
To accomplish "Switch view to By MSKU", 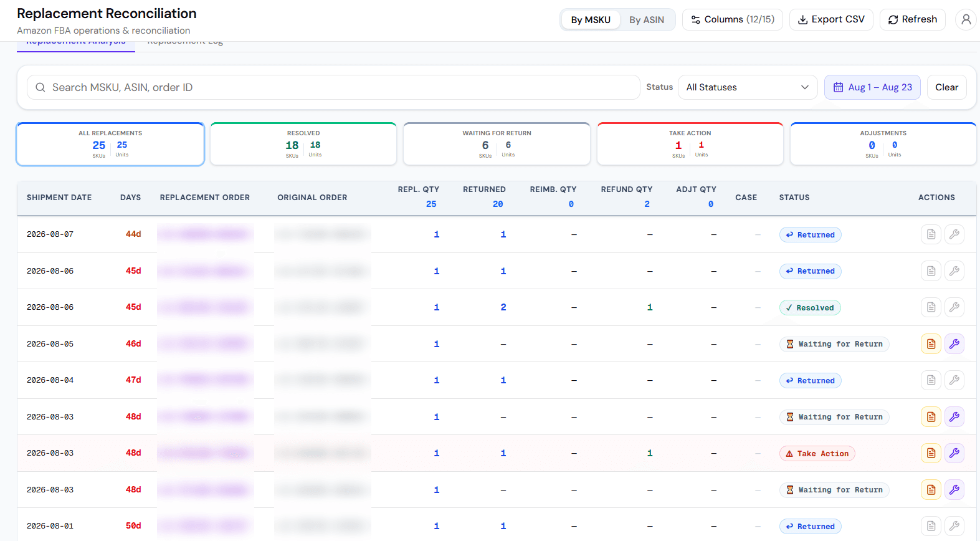I will tap(591, 20).
